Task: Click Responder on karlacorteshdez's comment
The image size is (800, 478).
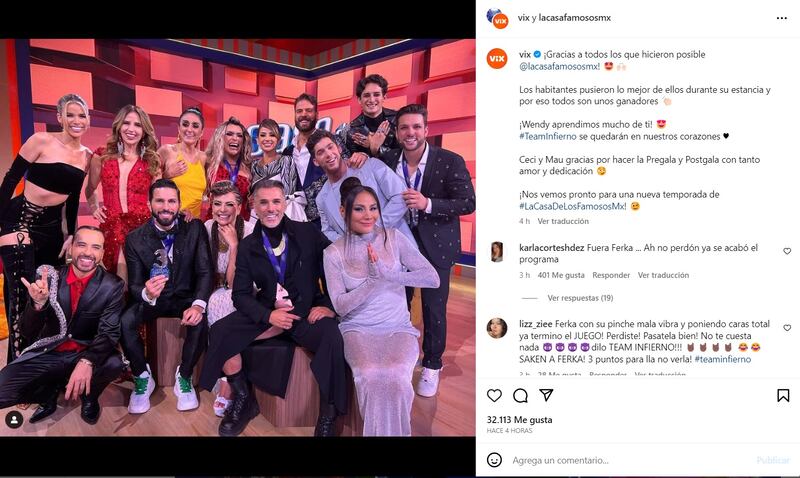Action: [x=611, y=275]
